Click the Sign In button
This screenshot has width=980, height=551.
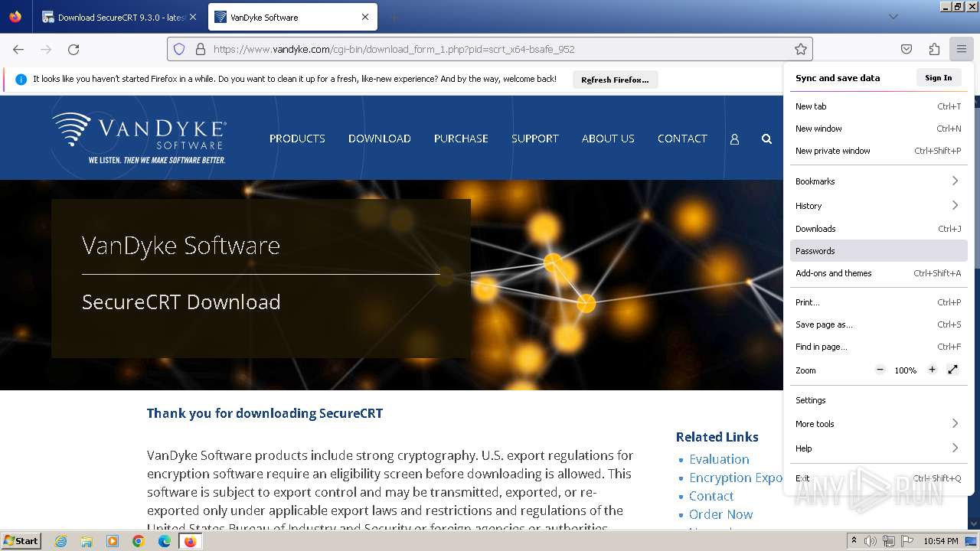pos(939,77)
